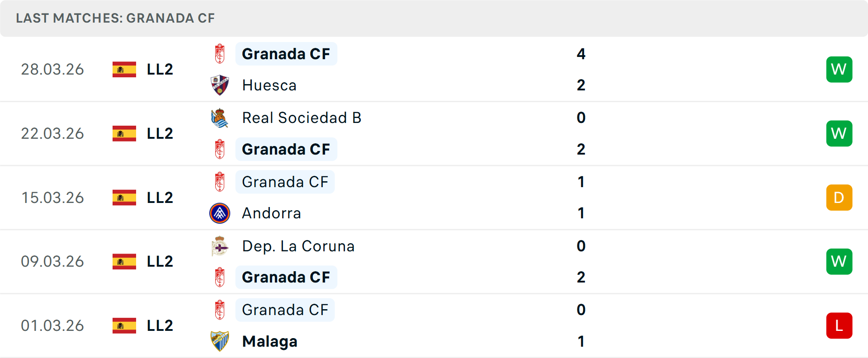
Task: Open the Huesca team link
Action: pyautogui.click(x=269, y=85)
